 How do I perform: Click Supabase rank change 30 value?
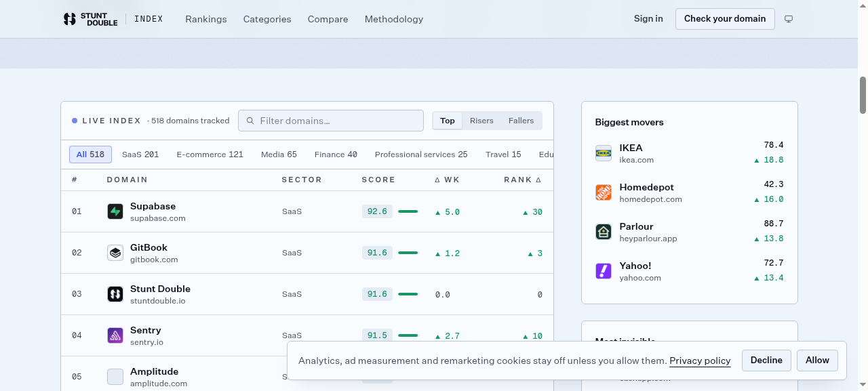coord(532,212)
